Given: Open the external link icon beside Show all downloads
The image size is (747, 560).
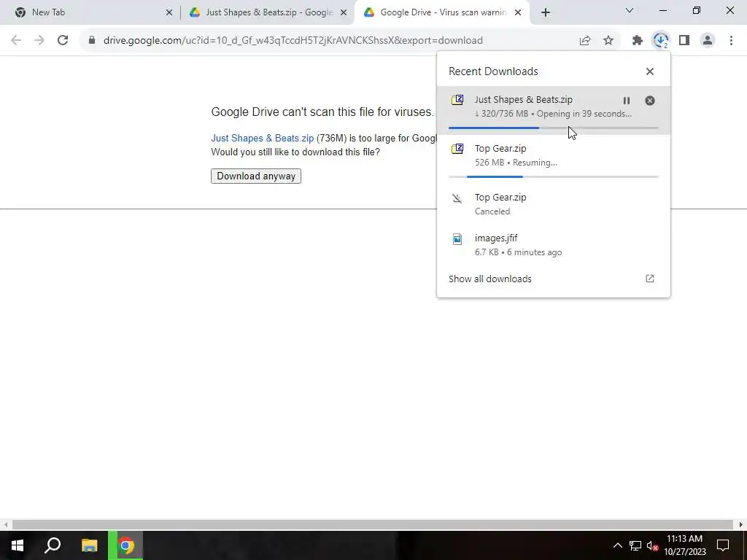Looking at the screenshot, I should [x=650, y=279].
